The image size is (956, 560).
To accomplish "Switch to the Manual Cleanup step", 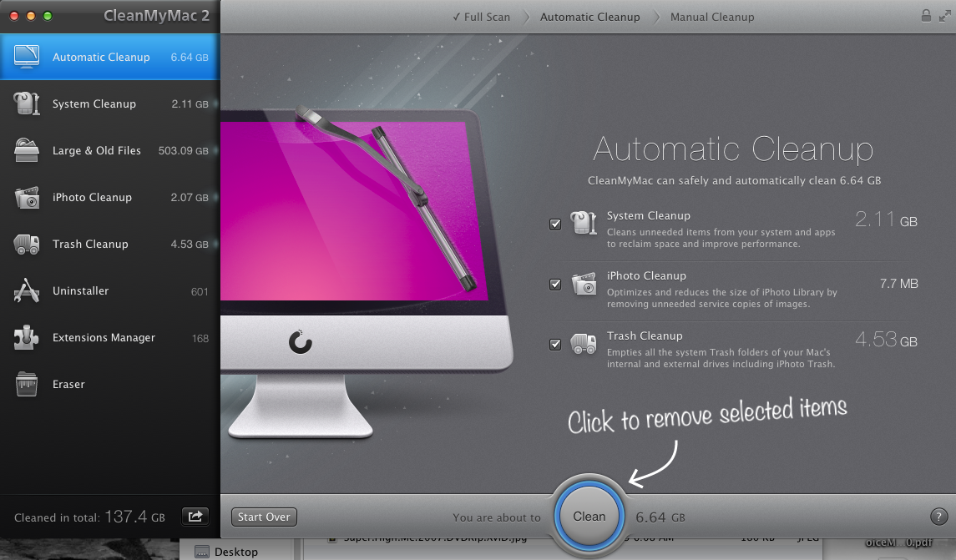I will [712, 17].
